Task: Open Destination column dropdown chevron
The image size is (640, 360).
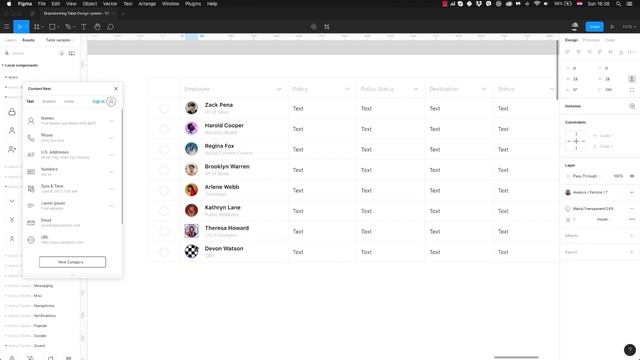Action: 484,89
